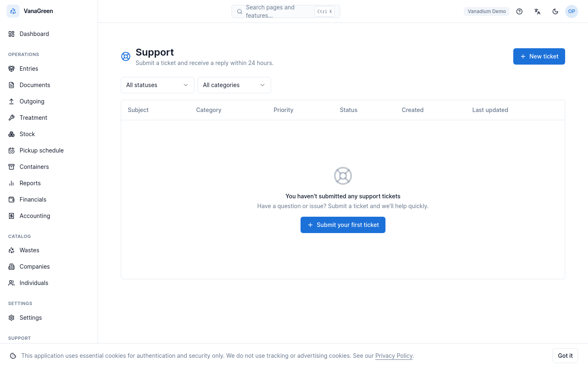The image size is (588, 368).
Task: Open Settings page from sidebar
Action: (49, 318)
